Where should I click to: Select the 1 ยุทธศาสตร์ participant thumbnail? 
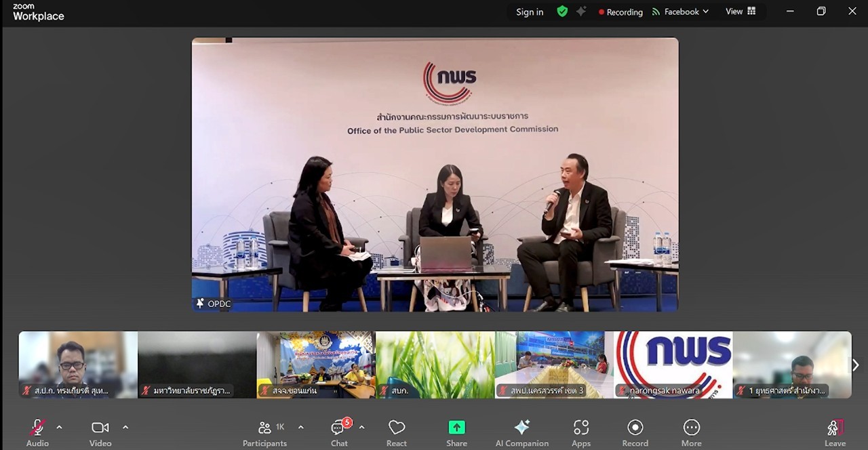[x=792, y=365]
